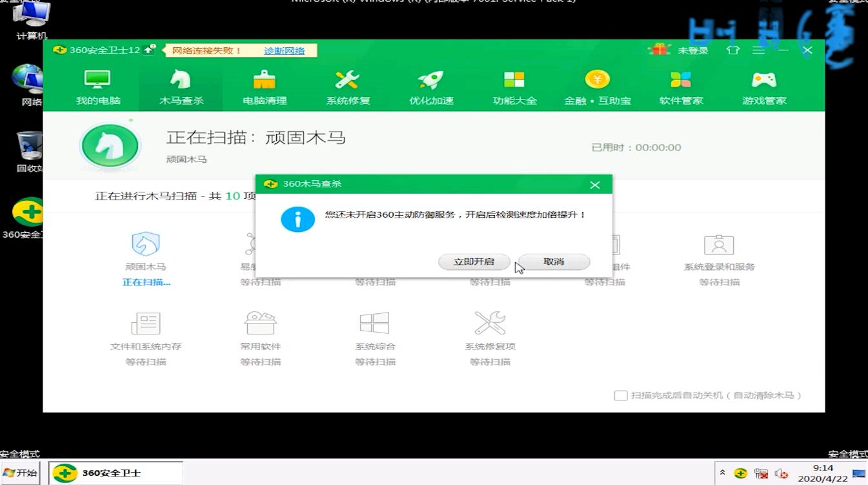Click the blue info icon in dialog
The width and height of the screenshot is (868, 485).
point(298,220)
